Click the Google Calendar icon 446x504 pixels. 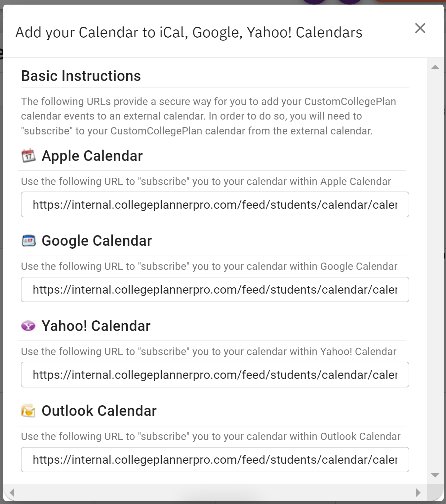[28, 241]
